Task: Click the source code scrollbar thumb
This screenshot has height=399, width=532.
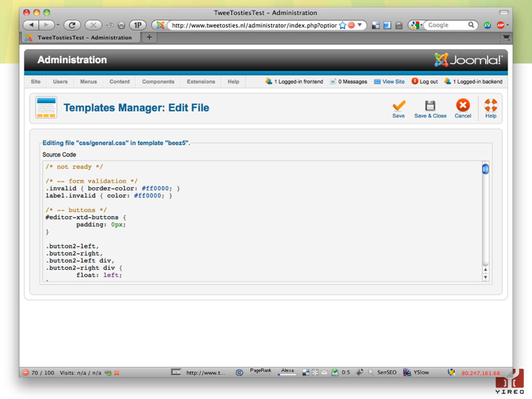Action: pyautogui.click(x=485, y=169)
